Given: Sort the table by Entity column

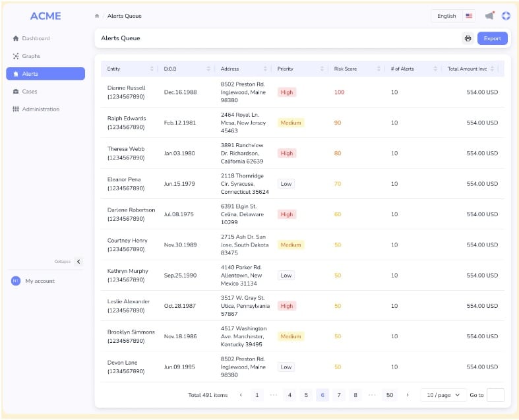Looking at the screenshot, I should pyautogui.click(x=152, y=69).
